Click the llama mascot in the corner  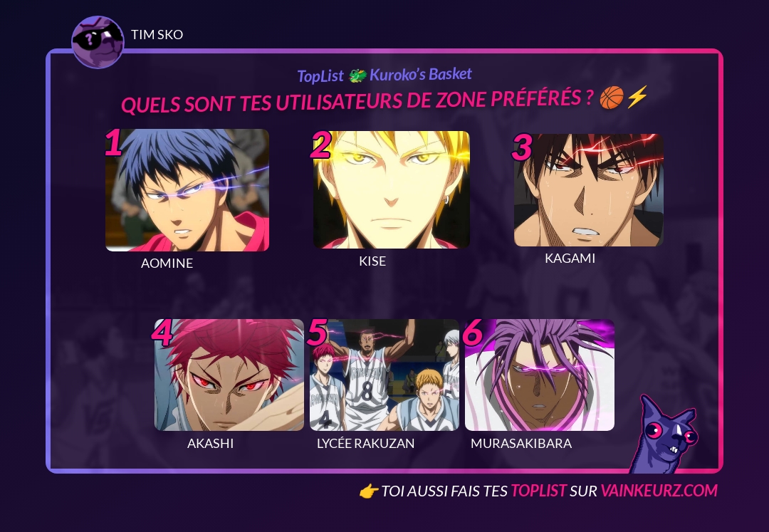pos(664,435)
